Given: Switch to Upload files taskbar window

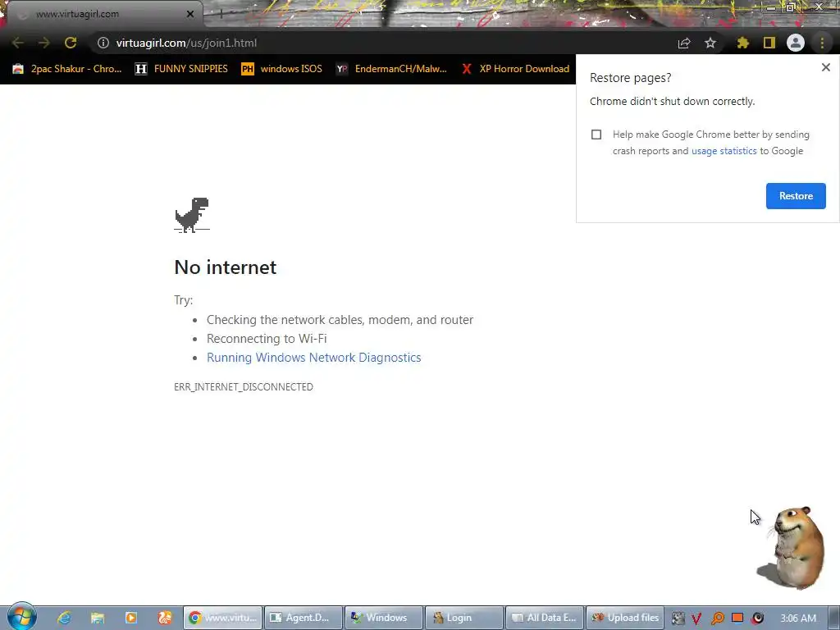Looking at the screenshot, I should coord(625,618).
